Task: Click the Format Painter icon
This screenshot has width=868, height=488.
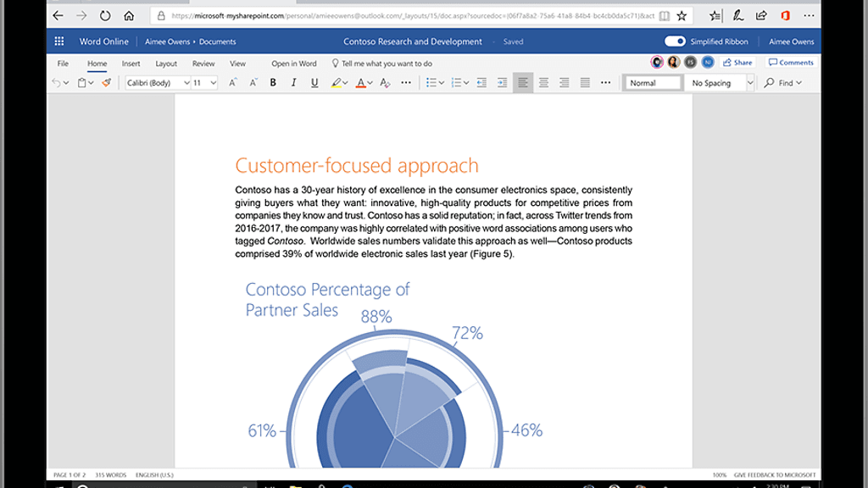Action: [106, 83]
